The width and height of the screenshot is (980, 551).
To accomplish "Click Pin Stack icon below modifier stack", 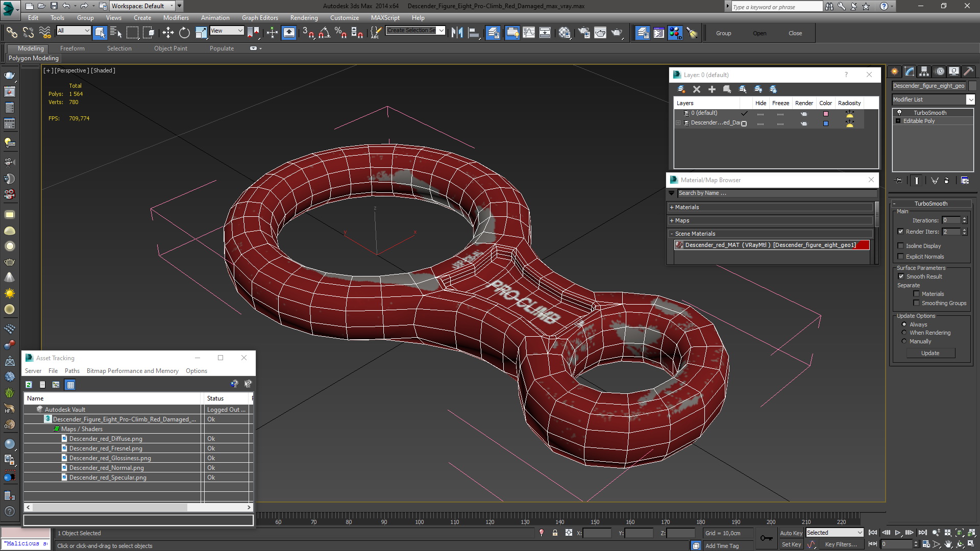I will (x=899, y=180).
